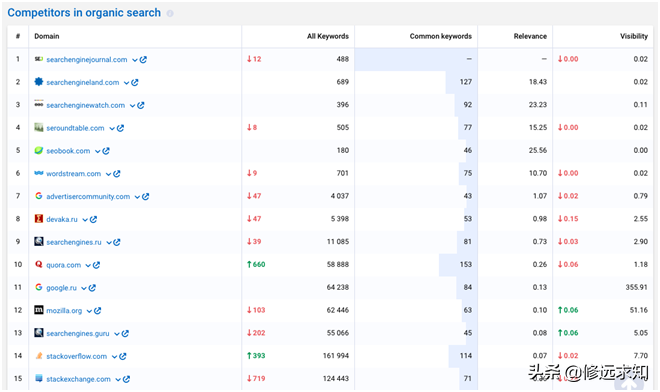Open the google.ru domain link
Viewport: 660px width, 392px height.
(x=61, y=288)
